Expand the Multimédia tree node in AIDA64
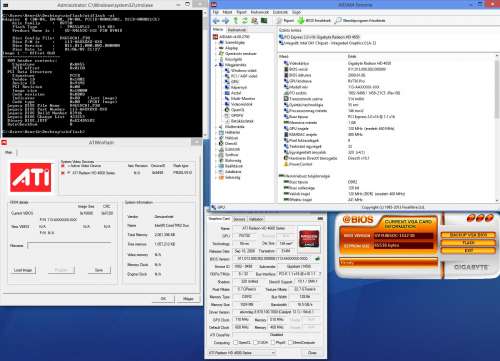Image resolution: width=500 pixels, height=361 pixels. (216, 127)
